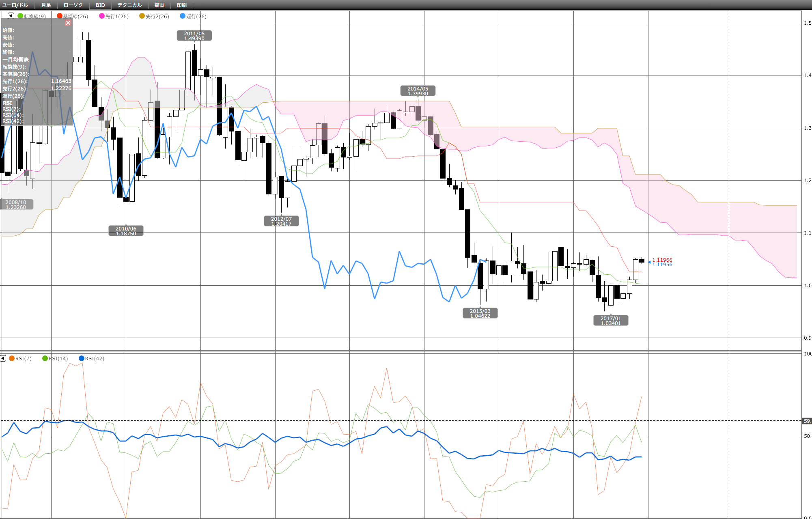This screenshot has width=812, height=519.
Task: Click the 2008/10 1.23260 low marker
Action: 16,205
